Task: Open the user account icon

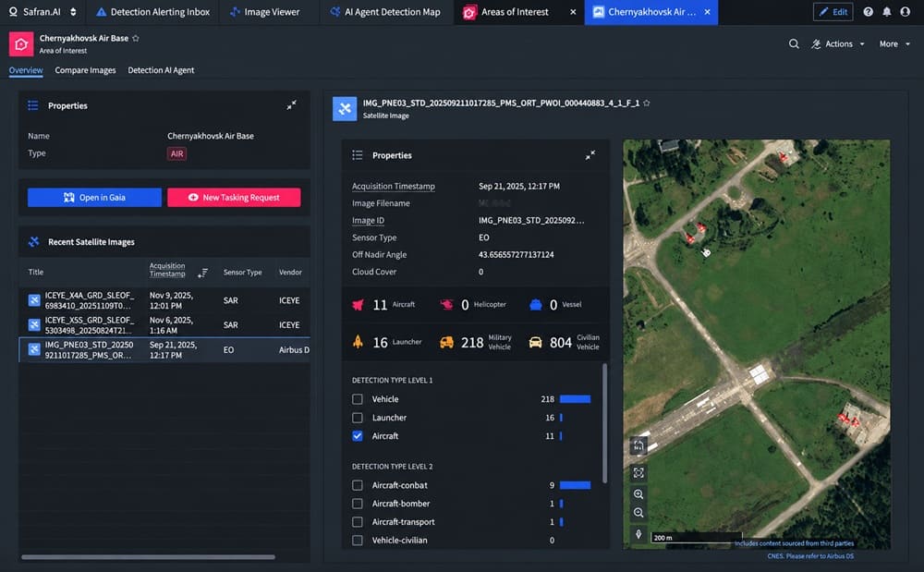Action: tap(906, 12)
